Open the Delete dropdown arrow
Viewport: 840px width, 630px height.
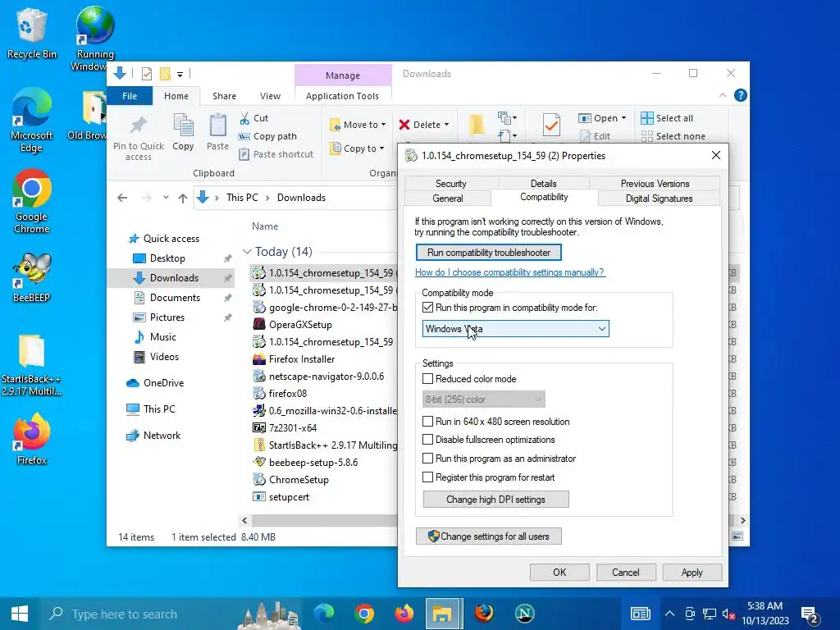(446, 125)
